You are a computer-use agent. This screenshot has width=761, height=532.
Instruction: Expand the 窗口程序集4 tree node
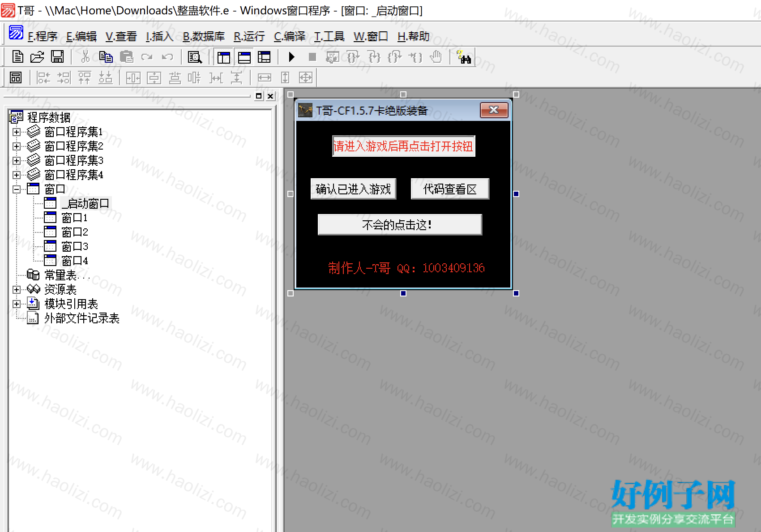(x=17, y=175)
